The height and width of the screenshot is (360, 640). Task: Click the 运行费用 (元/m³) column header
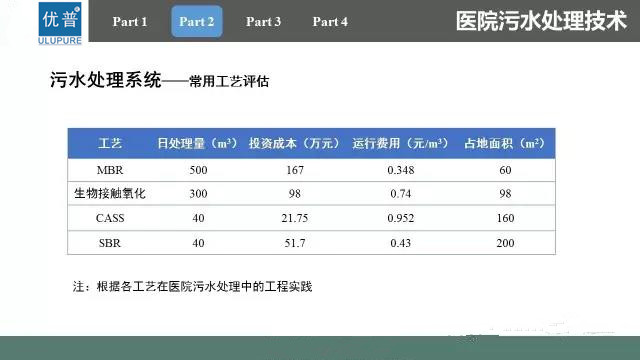400,143
